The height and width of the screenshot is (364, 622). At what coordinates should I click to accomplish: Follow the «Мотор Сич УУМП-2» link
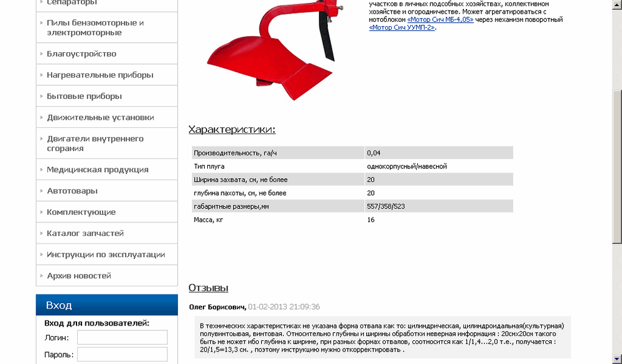pos(402,27)
